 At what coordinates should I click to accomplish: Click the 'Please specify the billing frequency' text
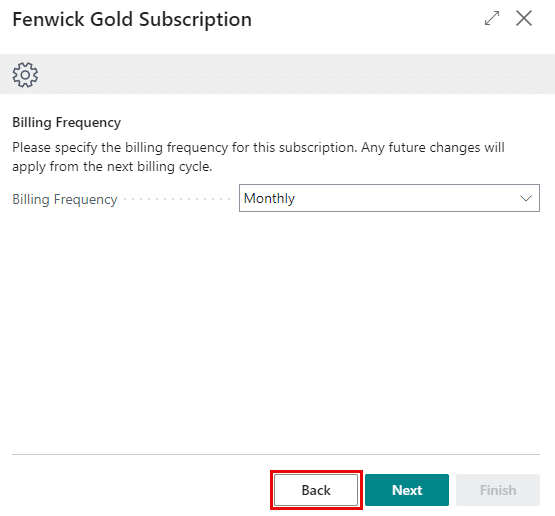point(120,148)
